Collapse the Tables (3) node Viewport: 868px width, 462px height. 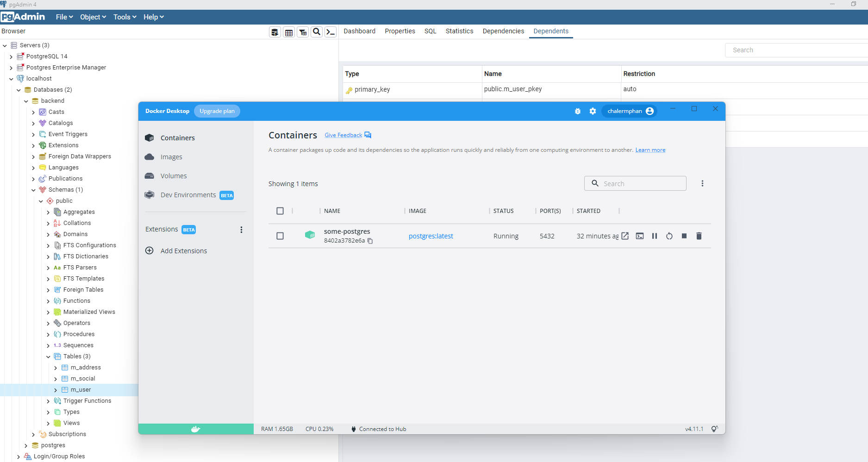[48, 356]
